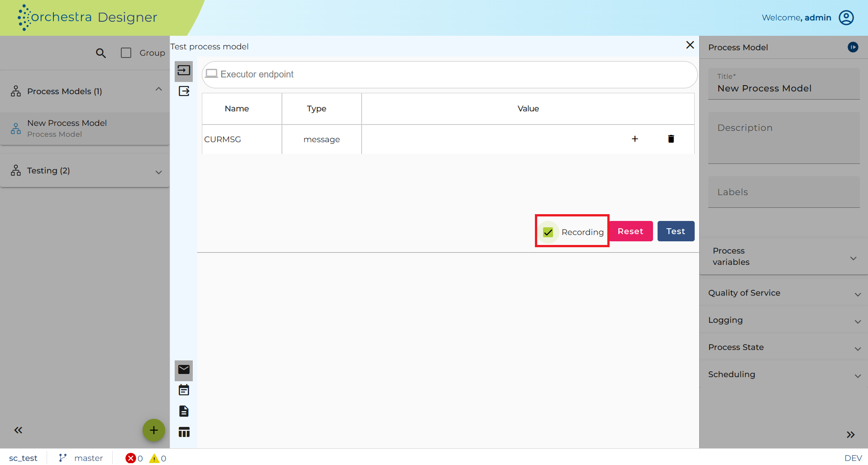Click the Testing hierarchy icon

point(16,170)
